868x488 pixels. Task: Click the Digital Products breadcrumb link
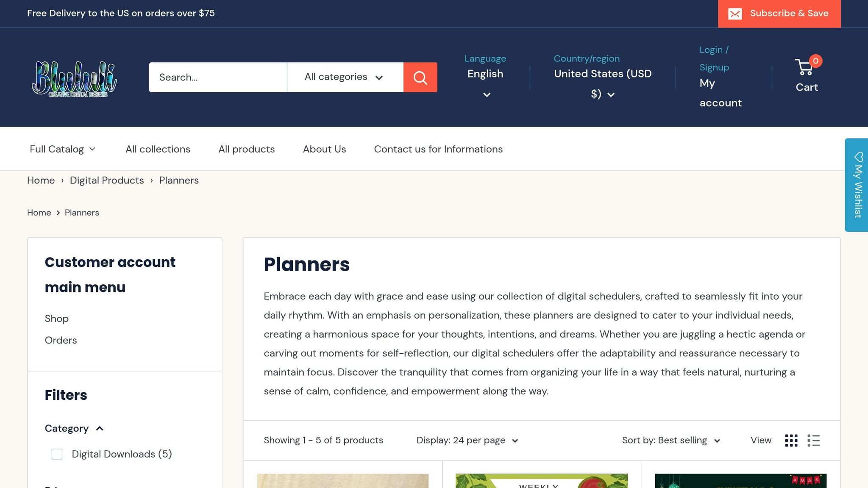click(107, 180)
